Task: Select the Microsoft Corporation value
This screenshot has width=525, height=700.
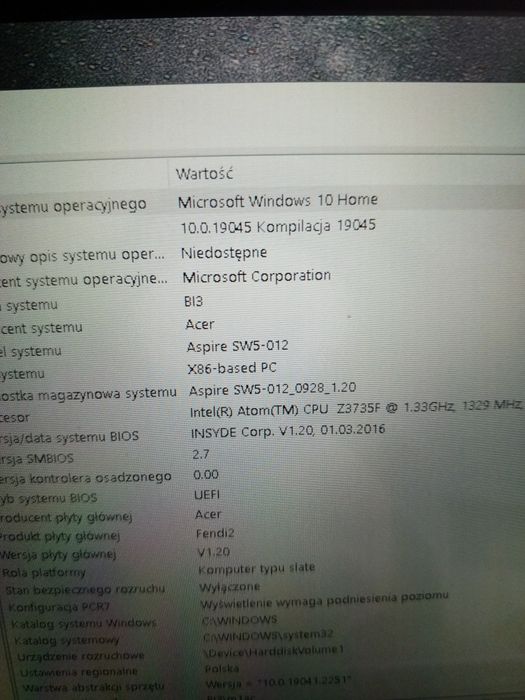Action: 257,276
